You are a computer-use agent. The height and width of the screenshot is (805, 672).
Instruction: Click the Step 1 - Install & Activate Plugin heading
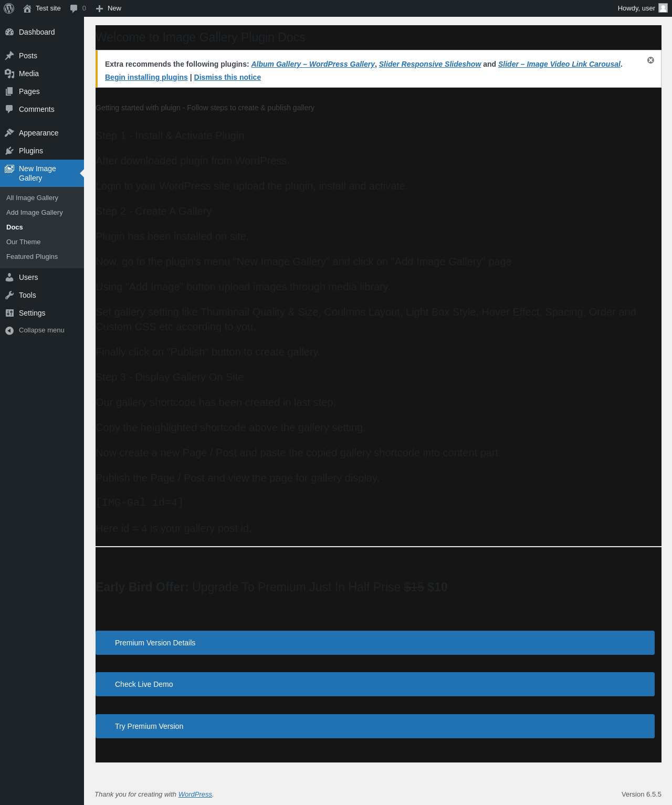[x=170, y=135]
